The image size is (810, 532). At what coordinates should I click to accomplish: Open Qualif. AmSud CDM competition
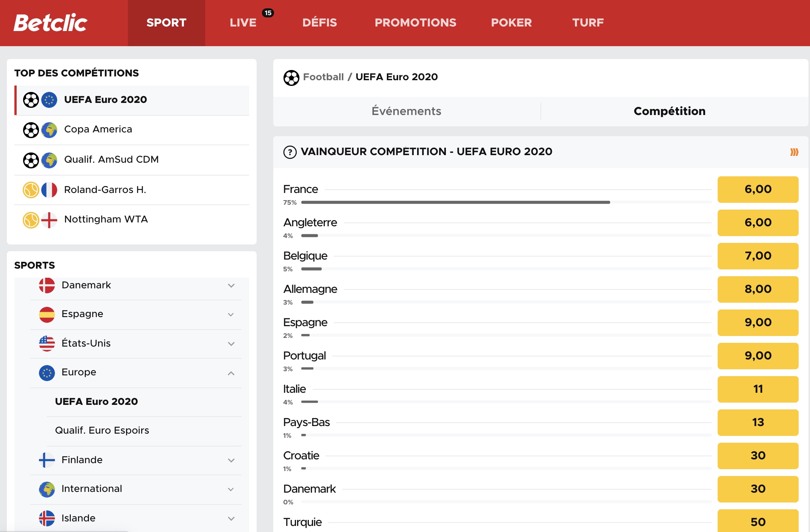tap(132, 160)
